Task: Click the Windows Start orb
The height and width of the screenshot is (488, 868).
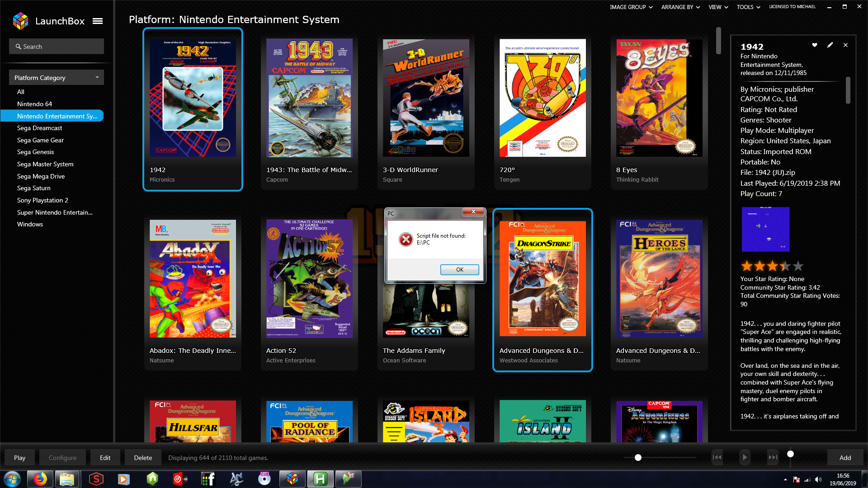Action: point(12,479)
